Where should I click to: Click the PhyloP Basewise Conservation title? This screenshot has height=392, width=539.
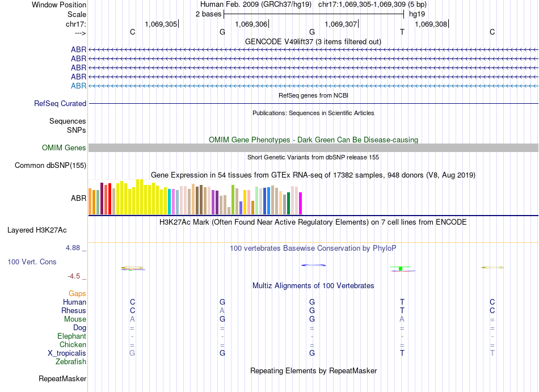[x=313, y=248]
